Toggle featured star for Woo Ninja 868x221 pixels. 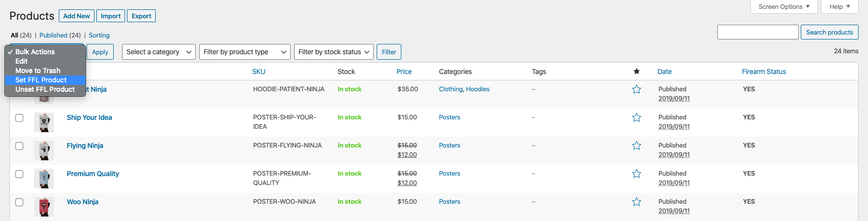[637, 202]
